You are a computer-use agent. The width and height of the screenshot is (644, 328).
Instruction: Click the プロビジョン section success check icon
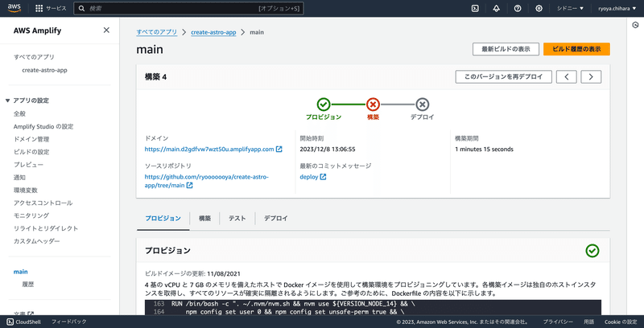coord(592,251)
